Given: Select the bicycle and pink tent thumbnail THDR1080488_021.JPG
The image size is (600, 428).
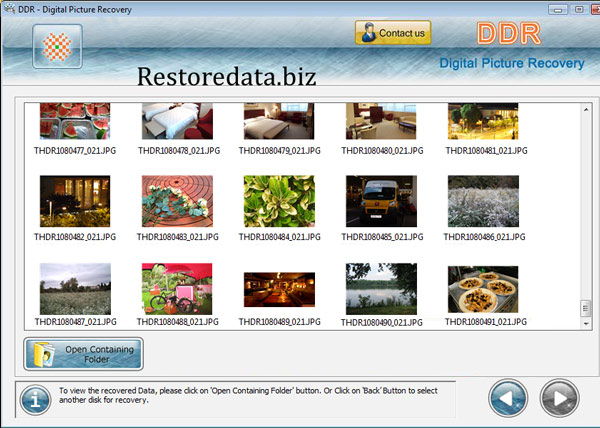Looking at the screenshot, I should click(x=177, y=289).
